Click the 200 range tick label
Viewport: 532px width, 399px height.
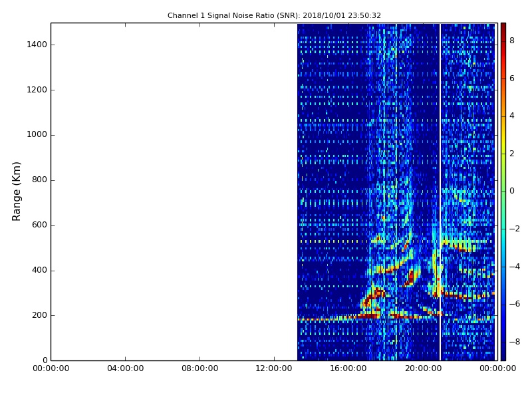39,315
